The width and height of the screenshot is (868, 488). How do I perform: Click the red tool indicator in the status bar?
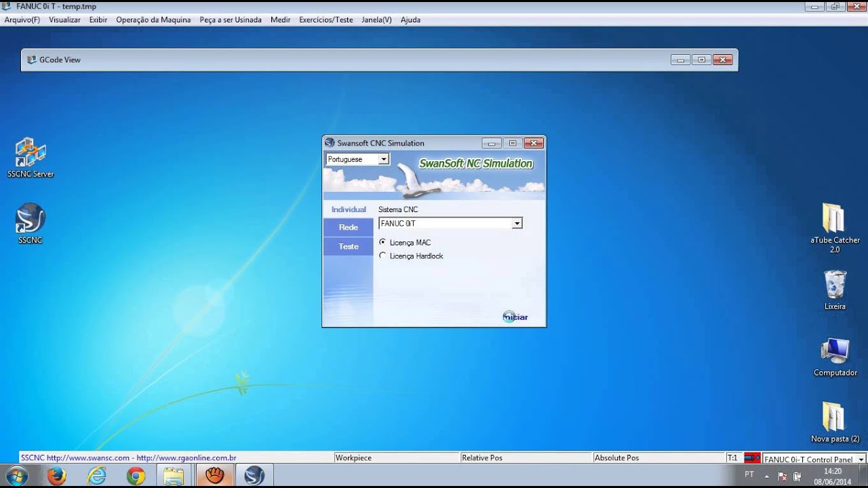pyautogui.click(x=752, y=458)
